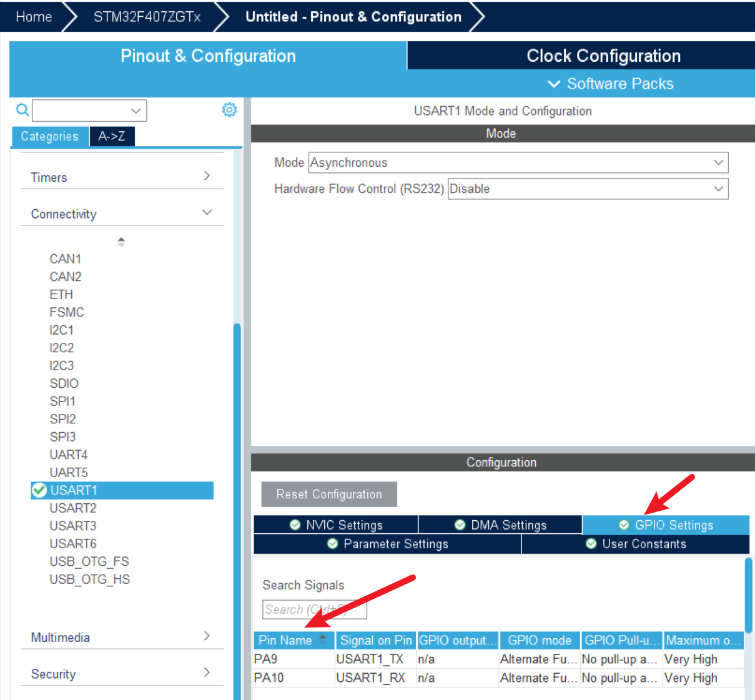The image size is (755, 700).
Task: Select I2C1 peripheral
Action: pyautogui.click(x=62, y=330)
